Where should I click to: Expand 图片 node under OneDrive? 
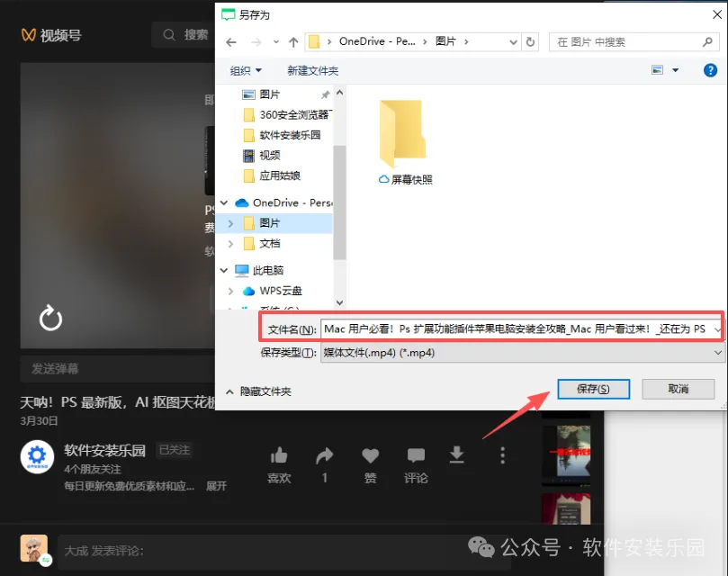(x=230, y=223)
